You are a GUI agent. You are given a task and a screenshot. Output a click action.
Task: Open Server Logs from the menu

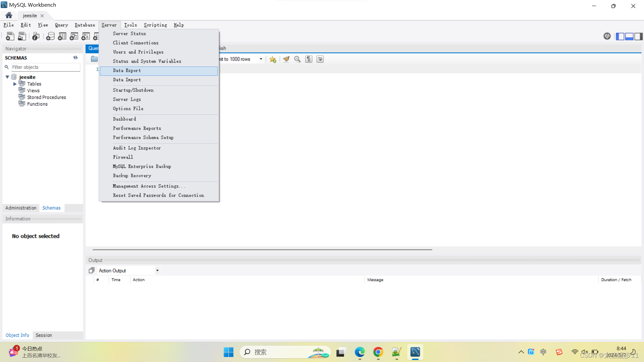click(x=159, y=99)
